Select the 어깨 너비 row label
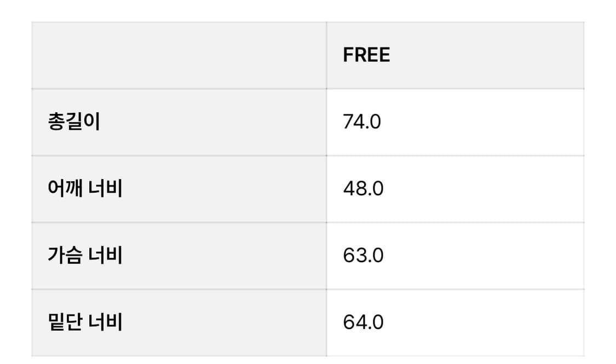Viewport: 616px width, 364px height. coord(85,188)
